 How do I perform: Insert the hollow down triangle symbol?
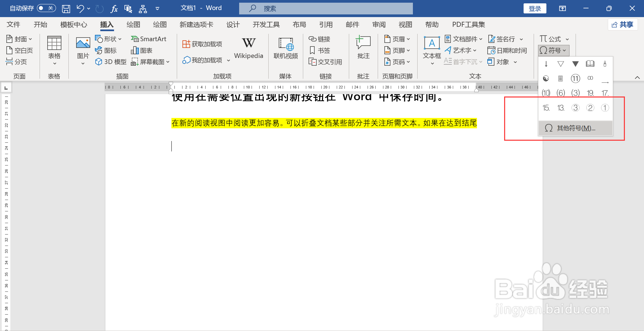560,64
